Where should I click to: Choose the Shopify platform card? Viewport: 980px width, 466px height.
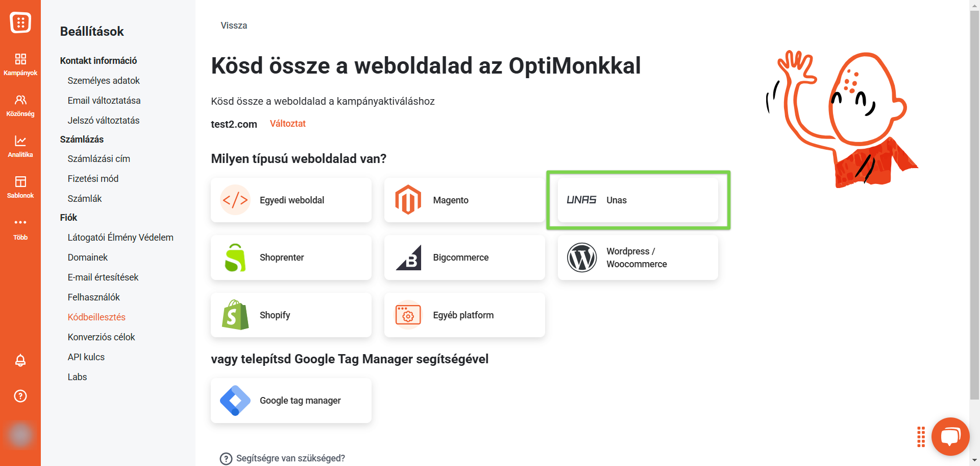coord(291,315)
